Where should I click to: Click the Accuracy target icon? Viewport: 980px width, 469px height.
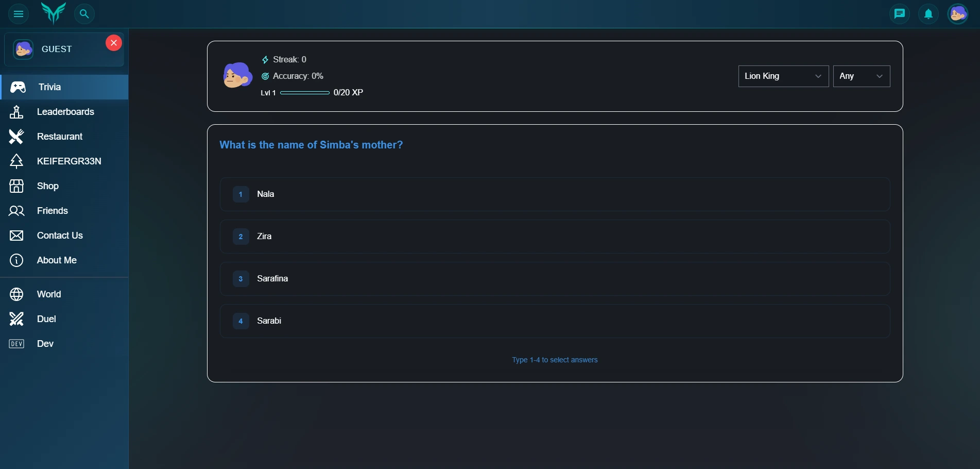[x=265, y=76]
